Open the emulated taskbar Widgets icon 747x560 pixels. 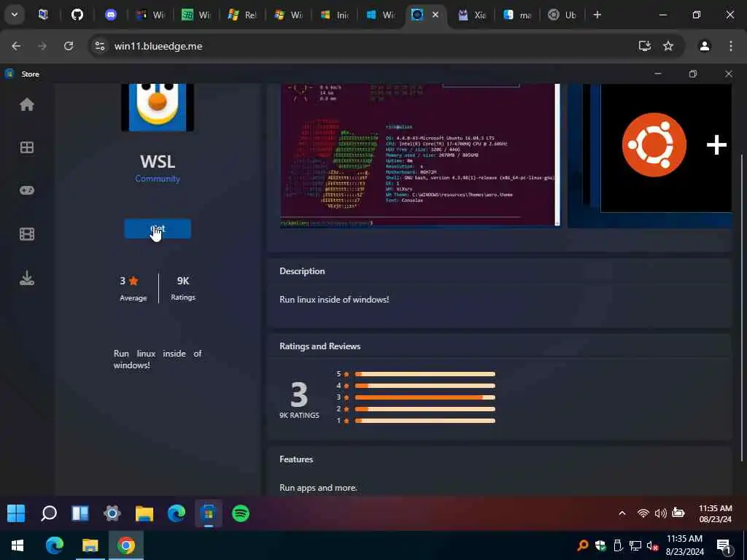(x=80, y=513)
